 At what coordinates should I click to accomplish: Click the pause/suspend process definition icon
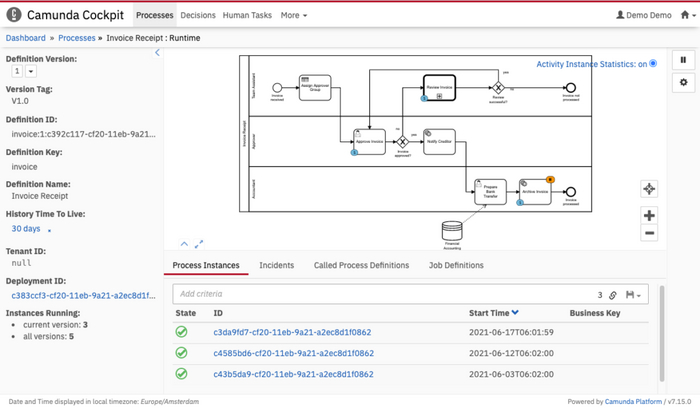[x=683, y=60]
